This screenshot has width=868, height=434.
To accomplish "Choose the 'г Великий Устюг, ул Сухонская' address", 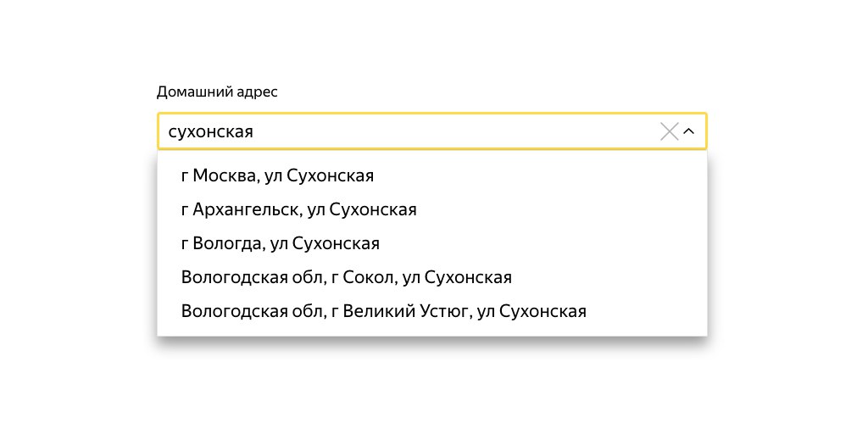I will 383,311.
